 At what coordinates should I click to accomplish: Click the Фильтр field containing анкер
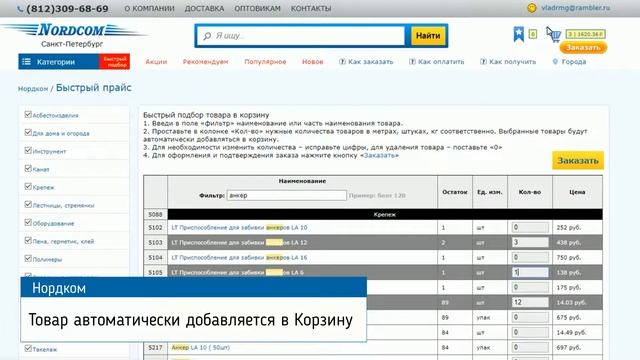(287, 196)
